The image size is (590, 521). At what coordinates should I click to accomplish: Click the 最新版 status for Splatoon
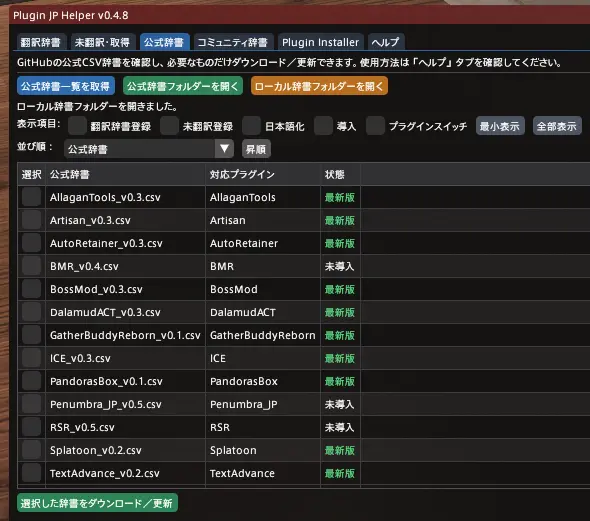click(x=339, y=450)
